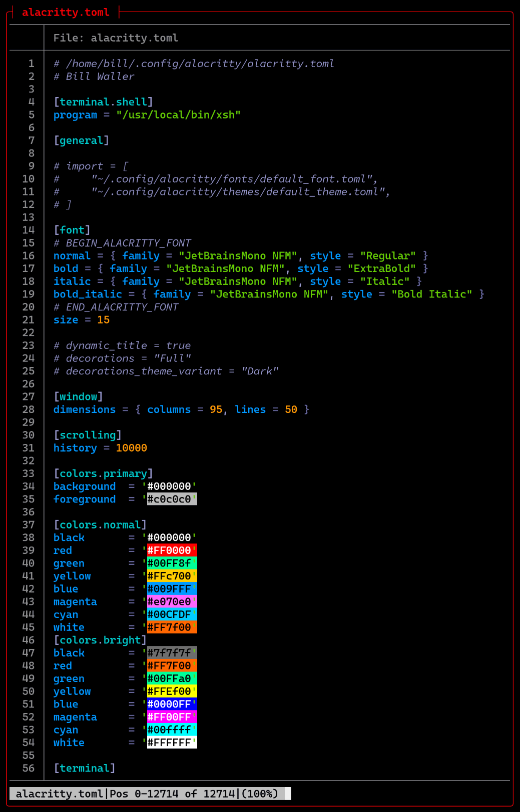Click the [colors.bright] section header
Screen dimensions: 520x812
(100, 640)
